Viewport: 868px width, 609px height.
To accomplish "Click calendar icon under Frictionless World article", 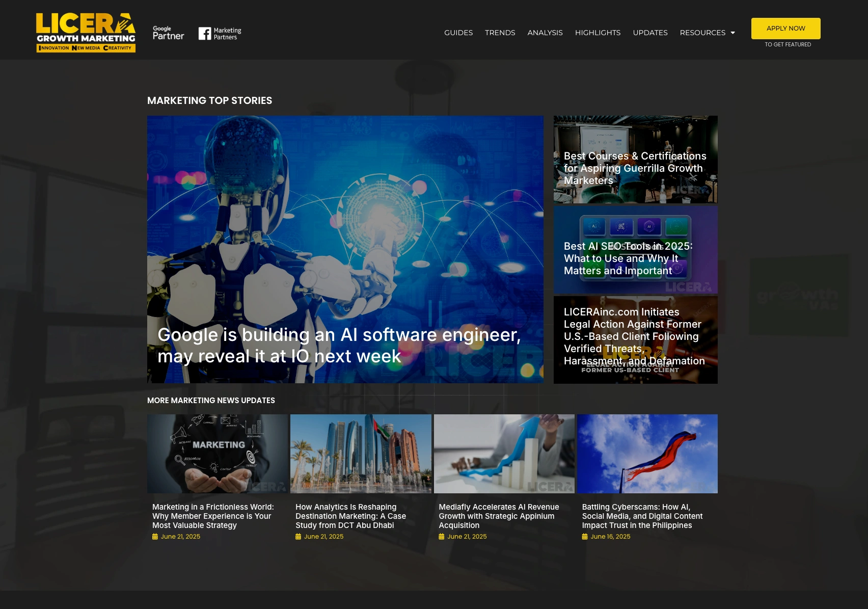I will pyautogui.click(x=155, y=537).
